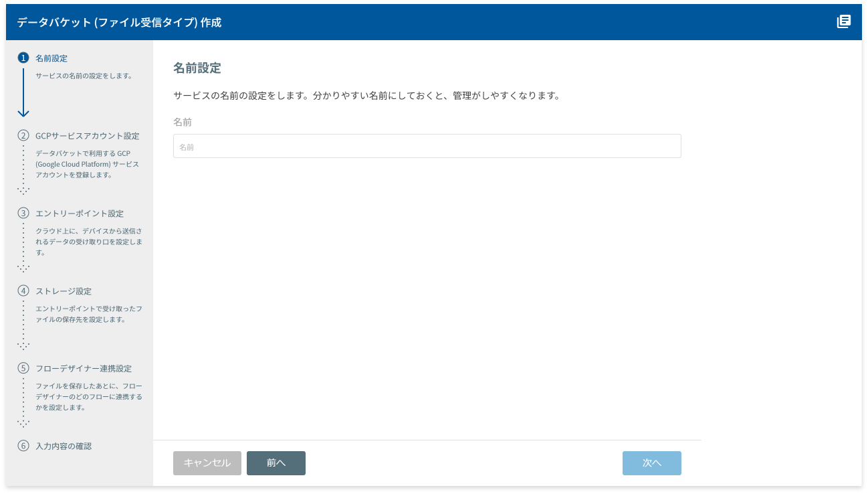
Task: Go to ストレージ設定 step
Action: click(x=64, y=291)
